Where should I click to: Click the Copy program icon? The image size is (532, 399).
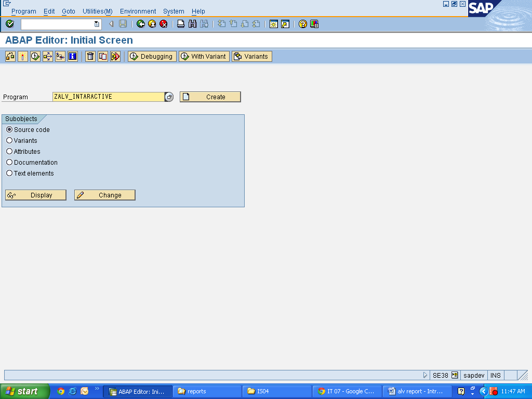(101, 56)
